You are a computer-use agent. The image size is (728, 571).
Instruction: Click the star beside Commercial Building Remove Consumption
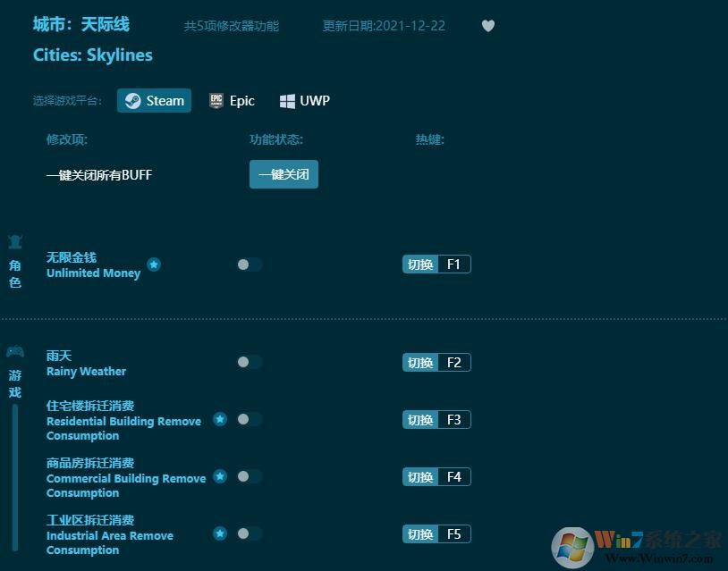(220, 476)
